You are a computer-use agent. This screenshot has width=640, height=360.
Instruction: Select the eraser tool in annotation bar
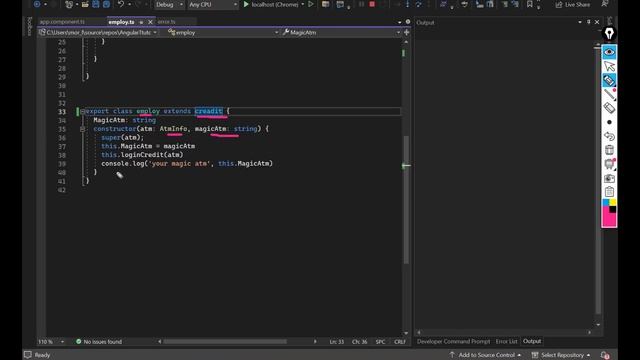tap(609, 108)
